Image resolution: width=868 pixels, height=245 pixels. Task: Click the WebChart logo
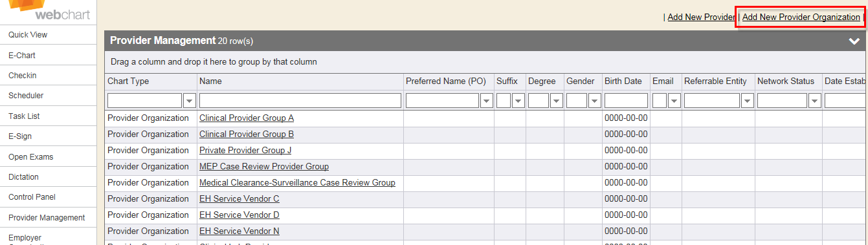[x=49, y=10]
